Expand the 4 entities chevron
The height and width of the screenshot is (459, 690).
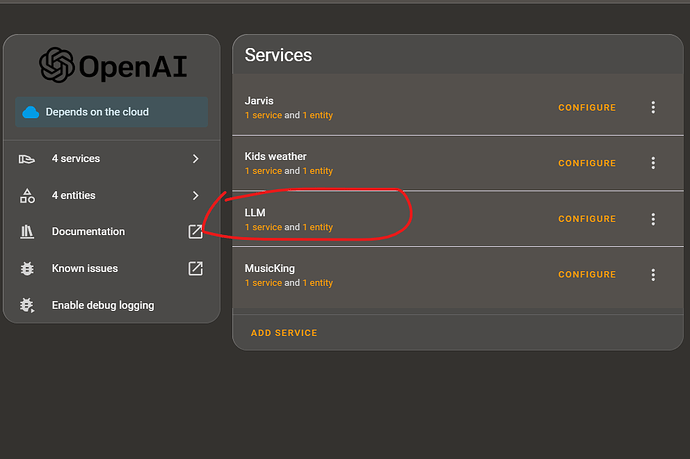tap(196, 196)
